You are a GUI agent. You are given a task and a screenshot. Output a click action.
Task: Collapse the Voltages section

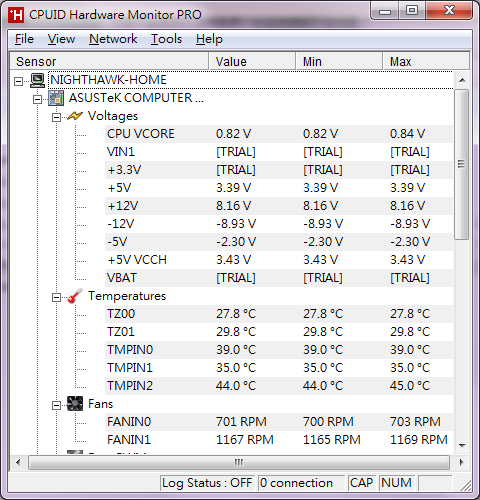tap(56, 117)
